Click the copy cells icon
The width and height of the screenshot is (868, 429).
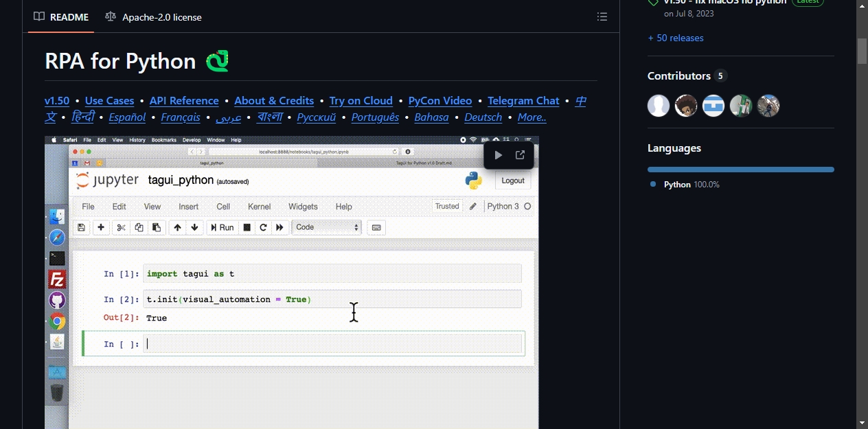(x=139, y=227)
